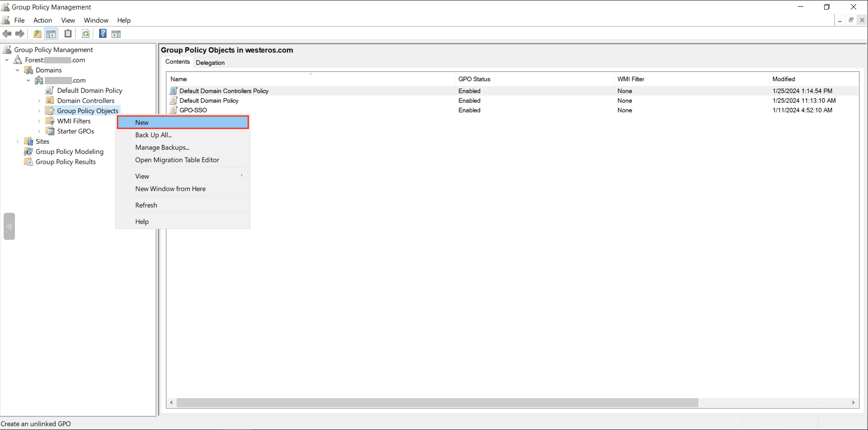Open the Action menu

(43, 20)
